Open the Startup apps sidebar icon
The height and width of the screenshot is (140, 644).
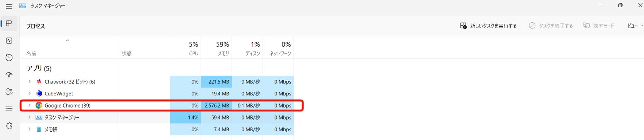9,75
